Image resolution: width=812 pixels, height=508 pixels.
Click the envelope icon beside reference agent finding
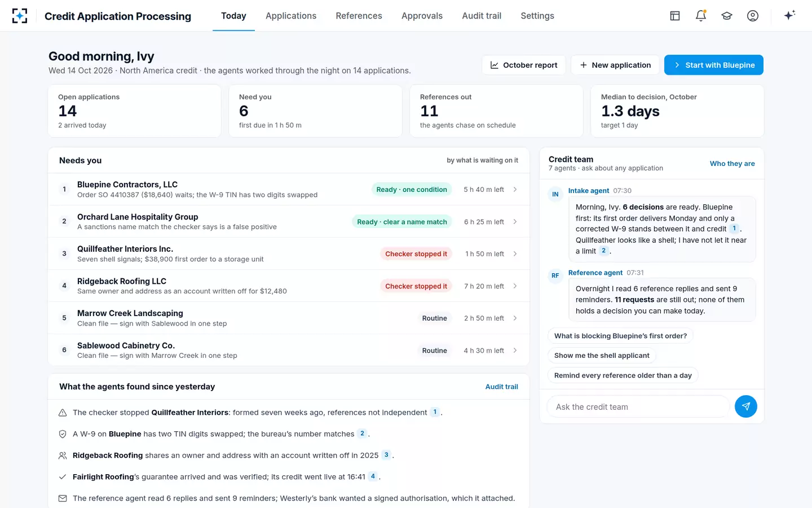63,498
